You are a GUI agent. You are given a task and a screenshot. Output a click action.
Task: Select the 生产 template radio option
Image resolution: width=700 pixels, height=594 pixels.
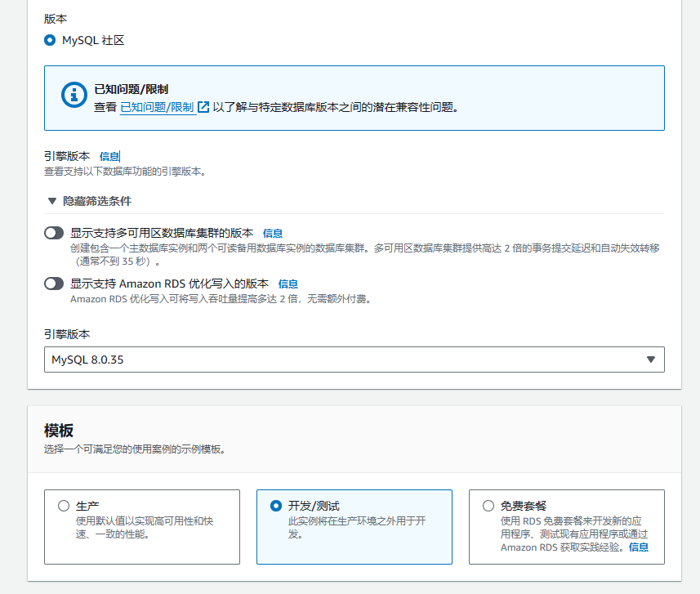pyautogui.click(x=64, y=506)
